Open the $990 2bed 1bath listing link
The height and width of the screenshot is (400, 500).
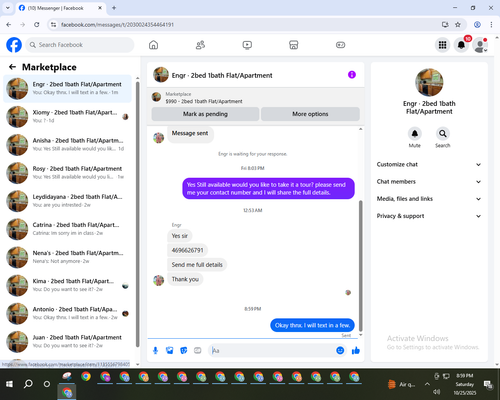204,101
